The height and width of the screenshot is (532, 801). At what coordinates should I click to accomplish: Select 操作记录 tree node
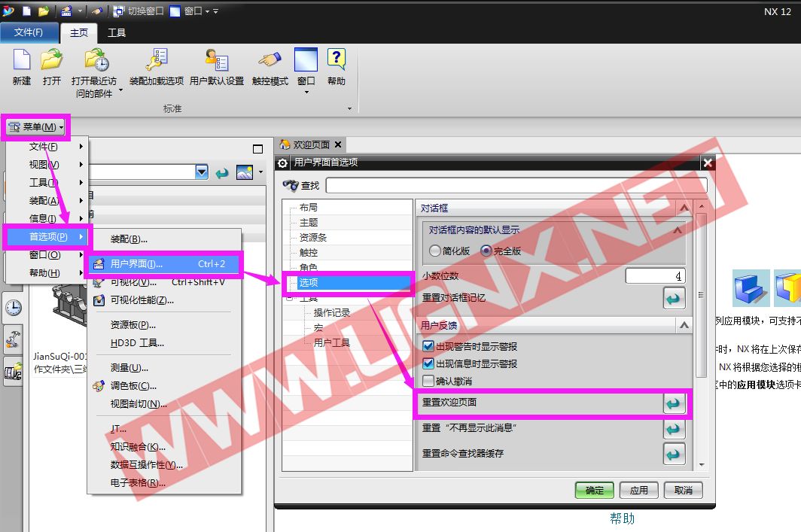(x=331, y=312)
